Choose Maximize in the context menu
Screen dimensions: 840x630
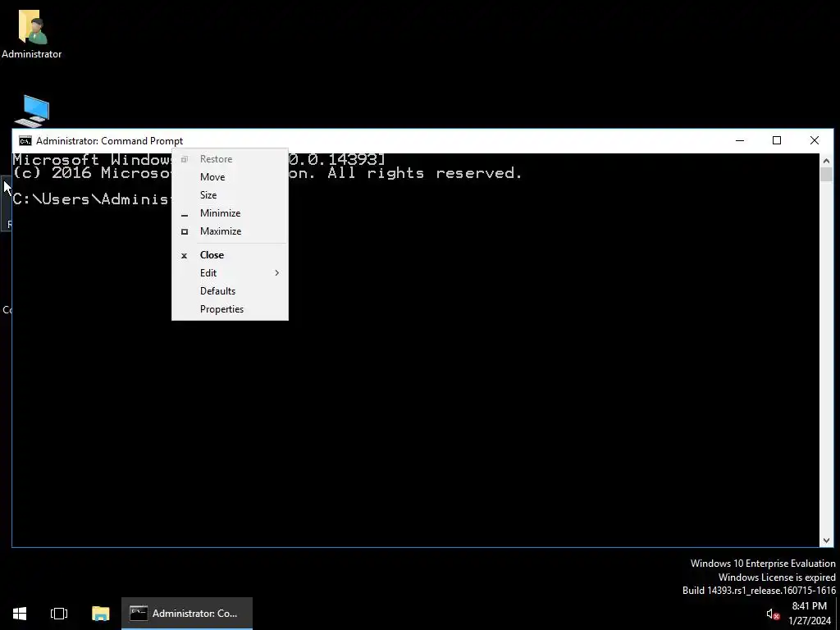230,231
